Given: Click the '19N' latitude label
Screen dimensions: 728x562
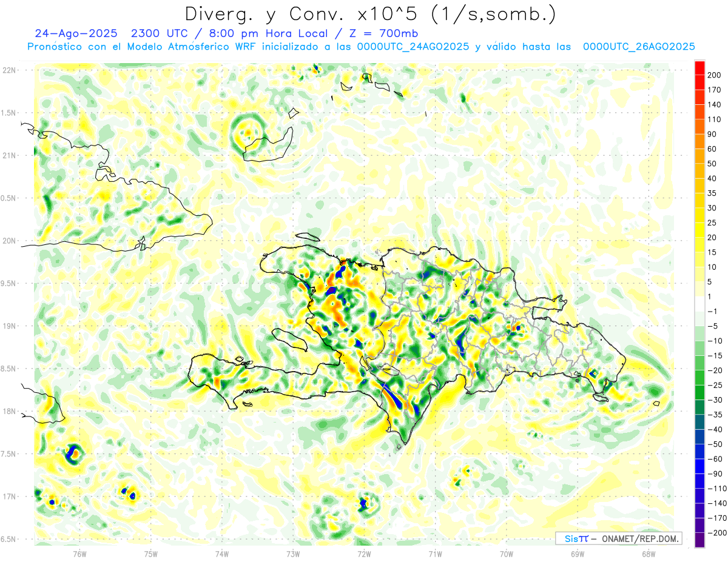Looking at the screenshot, I should [9, 326].
